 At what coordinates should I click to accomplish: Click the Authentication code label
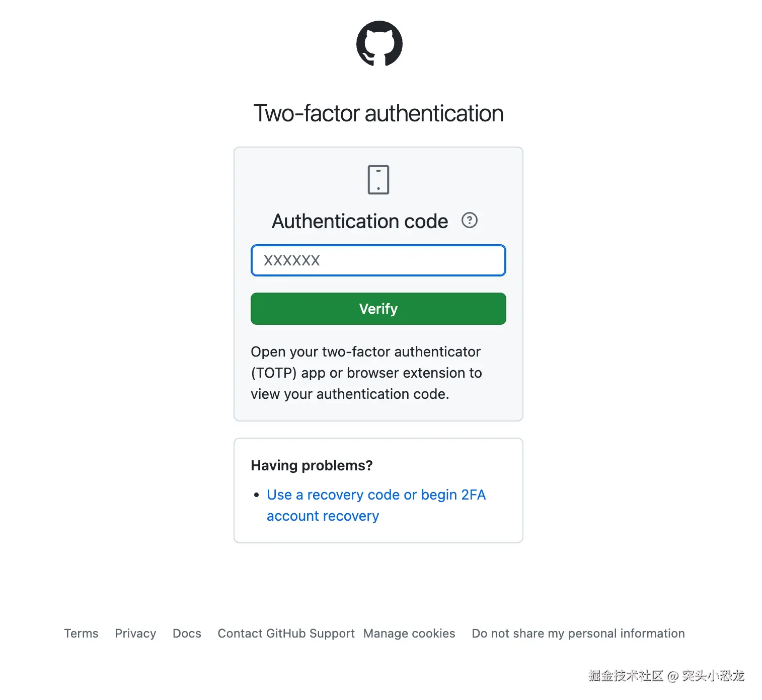tap(359, 222)
